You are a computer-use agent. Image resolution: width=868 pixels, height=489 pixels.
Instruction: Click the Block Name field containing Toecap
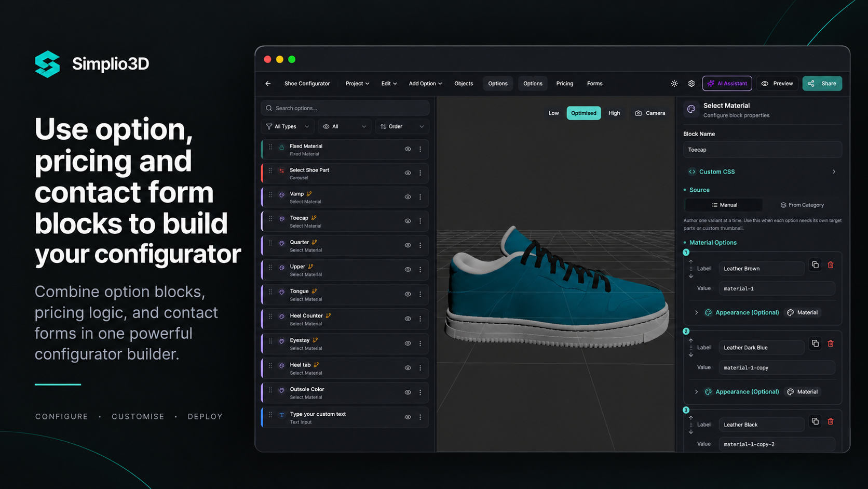(763, 150)
